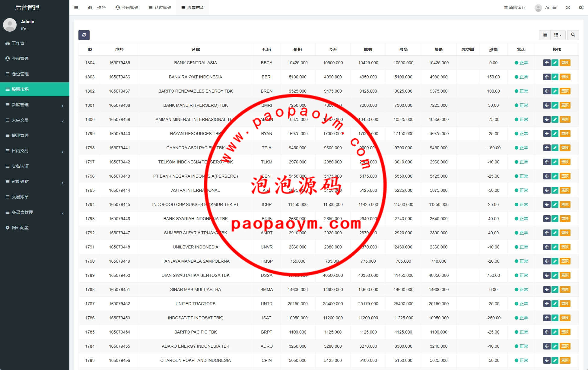
Task: Expand 智能理财 sidebar menu
Action: tap(35, 182)
